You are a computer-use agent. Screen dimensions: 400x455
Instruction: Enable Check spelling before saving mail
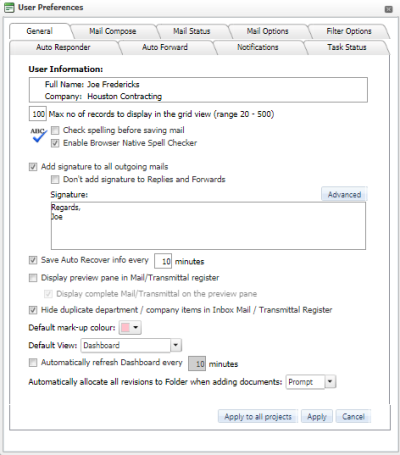55,130
